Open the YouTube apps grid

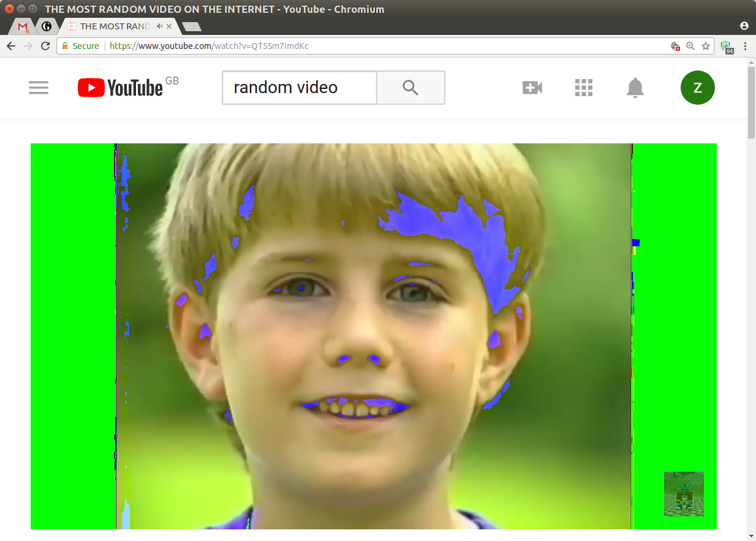[x=584, y=88]
